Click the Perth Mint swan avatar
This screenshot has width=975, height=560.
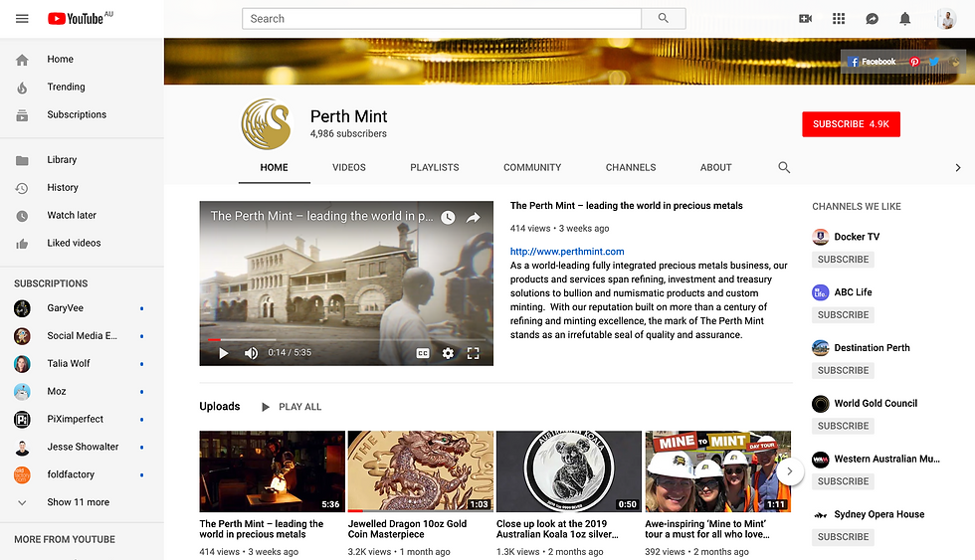pos(267,124)
